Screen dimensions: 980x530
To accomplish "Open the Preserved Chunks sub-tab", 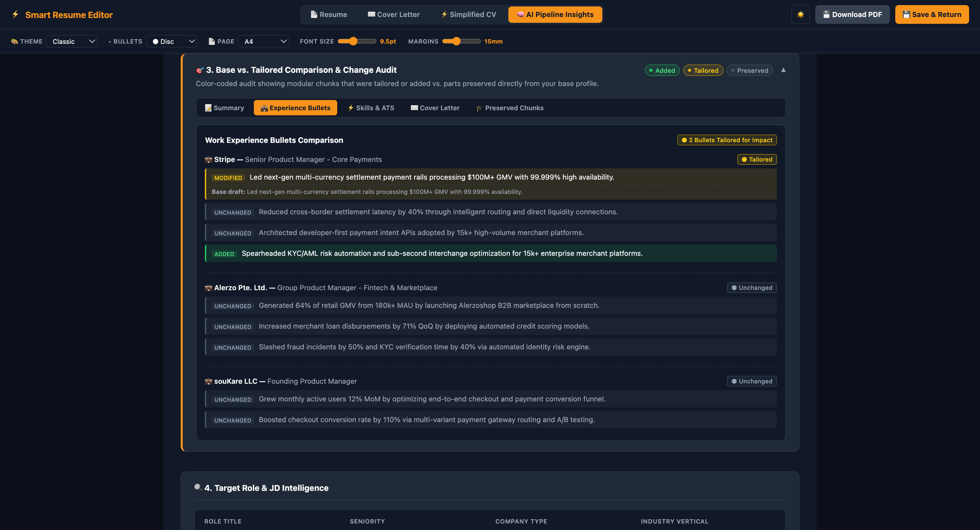I will 510,107.
